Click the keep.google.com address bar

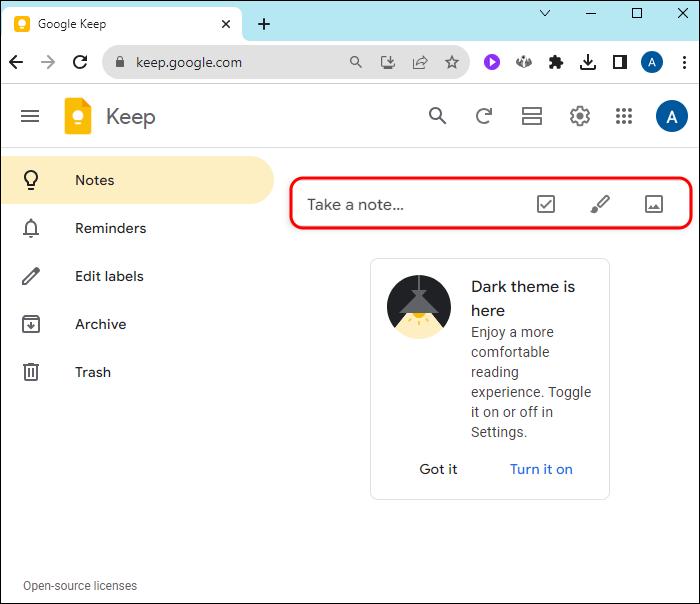(x=286, y=62)
